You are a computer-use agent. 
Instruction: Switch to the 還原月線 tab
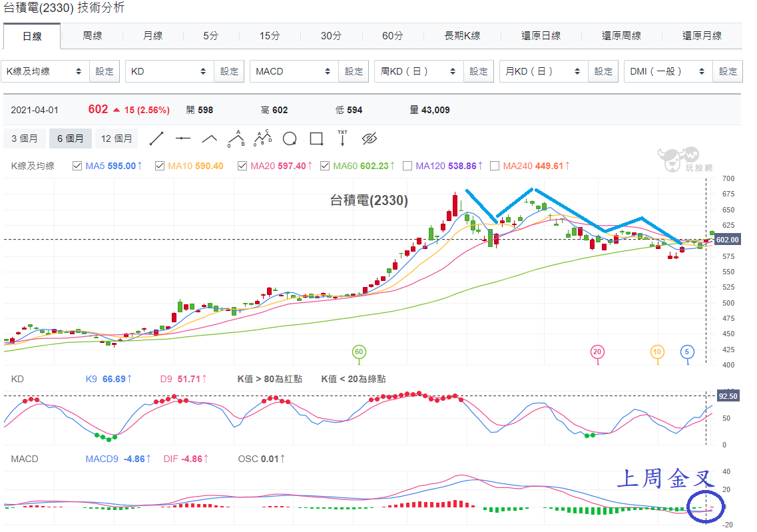(702, 36)
